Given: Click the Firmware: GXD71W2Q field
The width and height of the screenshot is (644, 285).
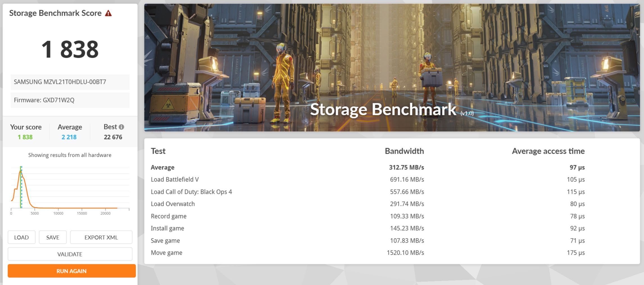Looking at the screenshot, I should [x=70, y=100].
